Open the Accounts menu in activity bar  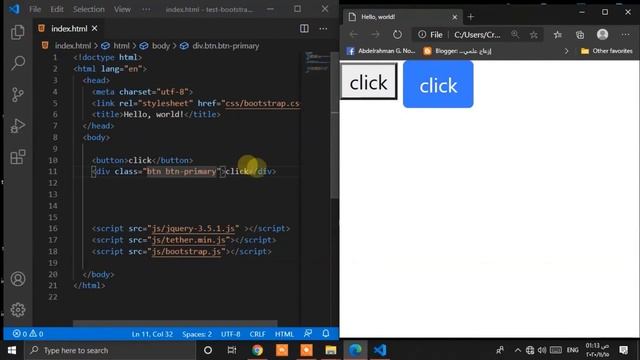pos(18,279)
